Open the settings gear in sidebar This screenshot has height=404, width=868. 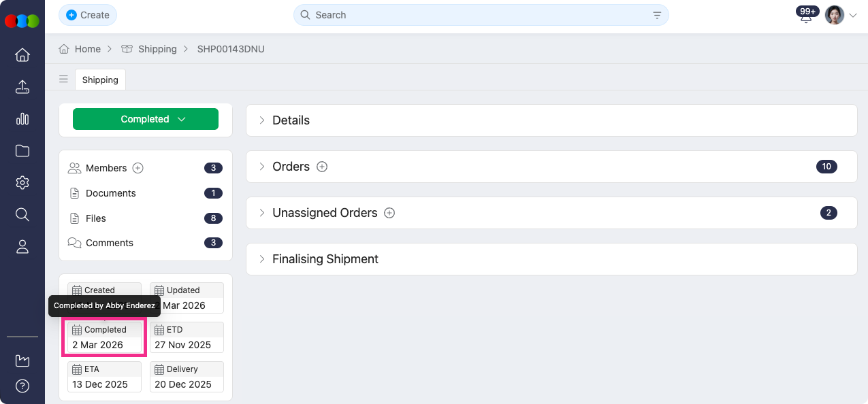22,183
